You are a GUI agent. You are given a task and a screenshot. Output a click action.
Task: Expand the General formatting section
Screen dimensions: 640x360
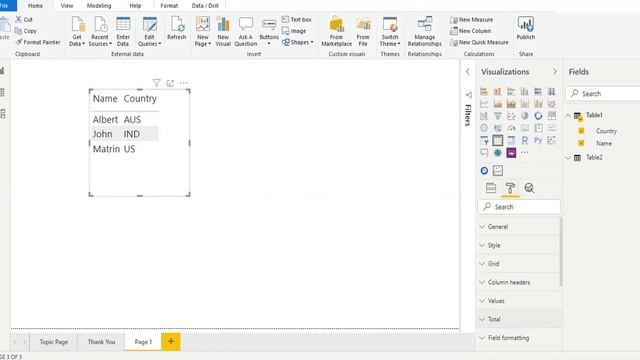pyautogui.click(x=518, y=227)
